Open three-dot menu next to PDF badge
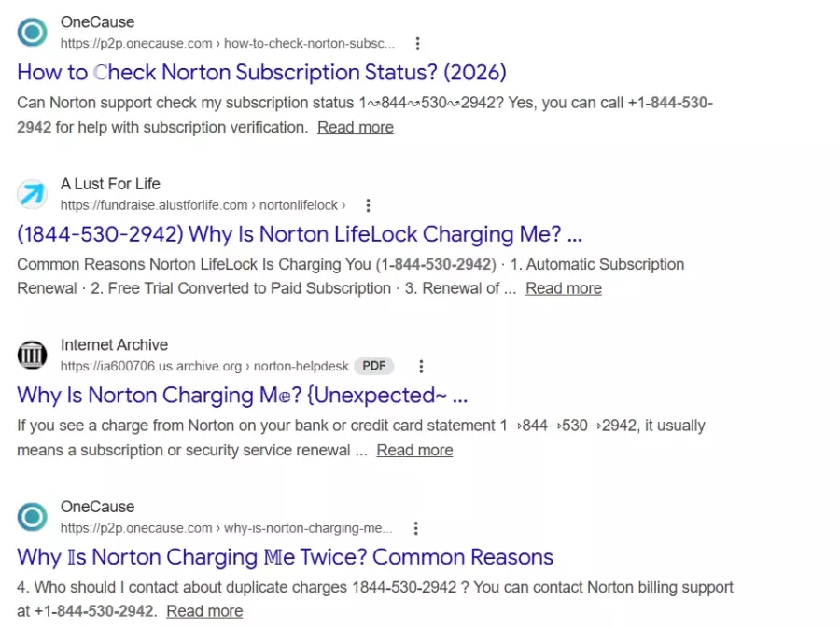Image resolution: width=840 pixels, height=628 pixels. (421, 367)
